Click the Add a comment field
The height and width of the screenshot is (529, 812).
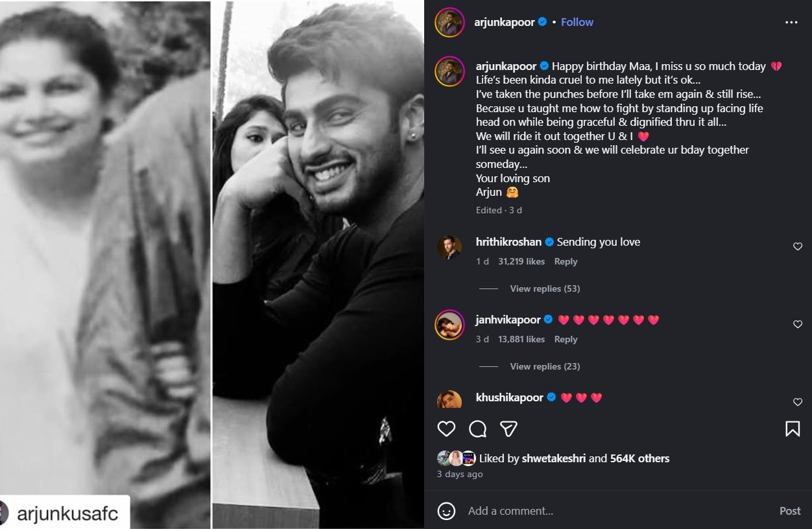click(x=616, y=511)
